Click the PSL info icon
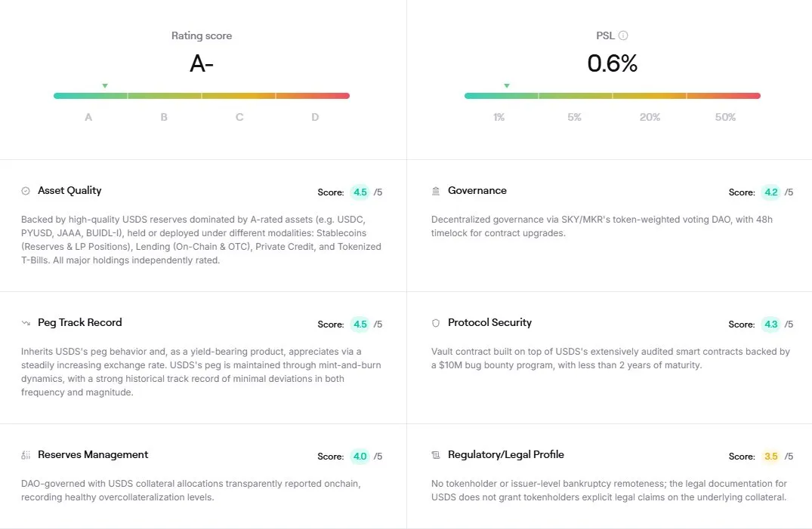 [623, 35]
